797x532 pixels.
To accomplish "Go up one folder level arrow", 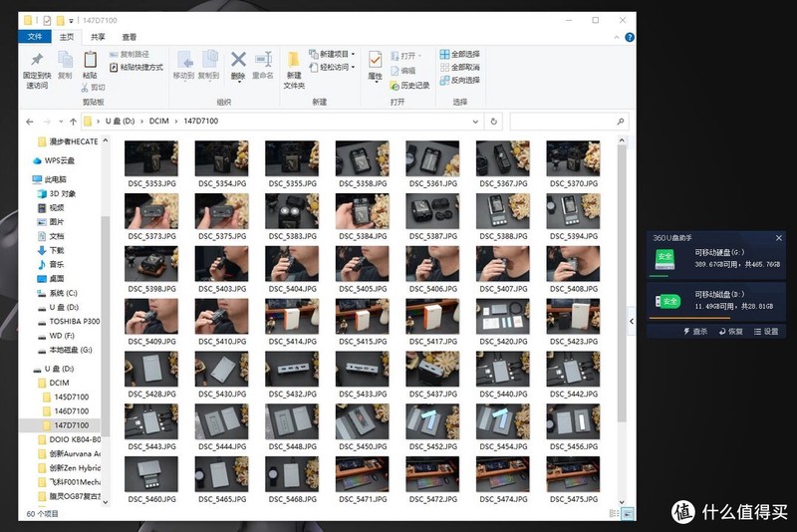I will (73, 122).
